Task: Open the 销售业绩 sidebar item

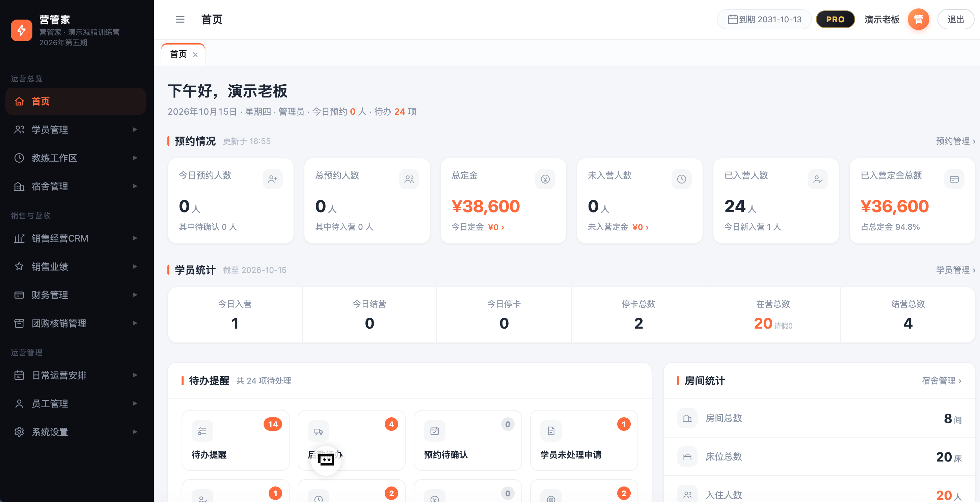Action: [x=75, y=267]
